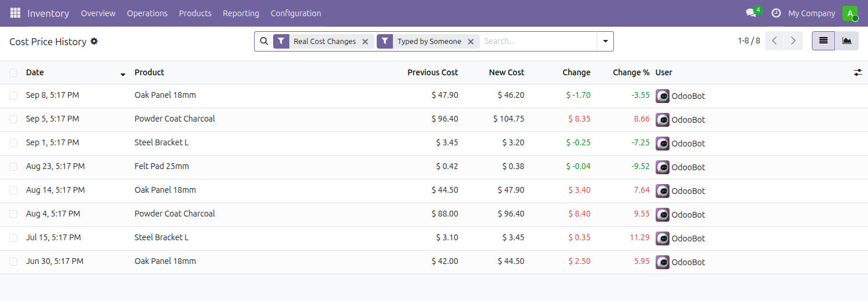Remove the Real Cost Changes filter
868x301 pixels.
[365, 42]
